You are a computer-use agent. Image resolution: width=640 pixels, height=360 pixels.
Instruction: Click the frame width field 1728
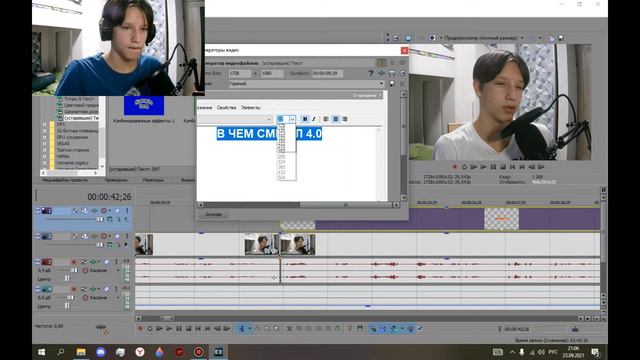click(x=240, y=73)
